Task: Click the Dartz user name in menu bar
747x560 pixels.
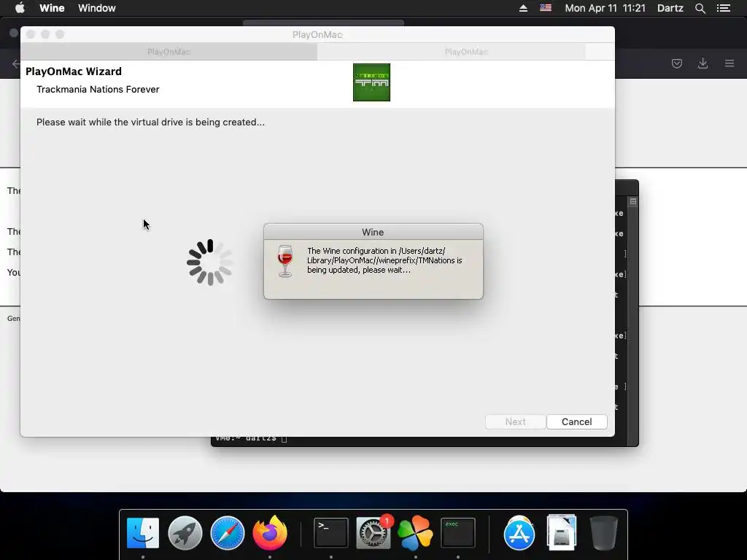Action: (670, 8)
